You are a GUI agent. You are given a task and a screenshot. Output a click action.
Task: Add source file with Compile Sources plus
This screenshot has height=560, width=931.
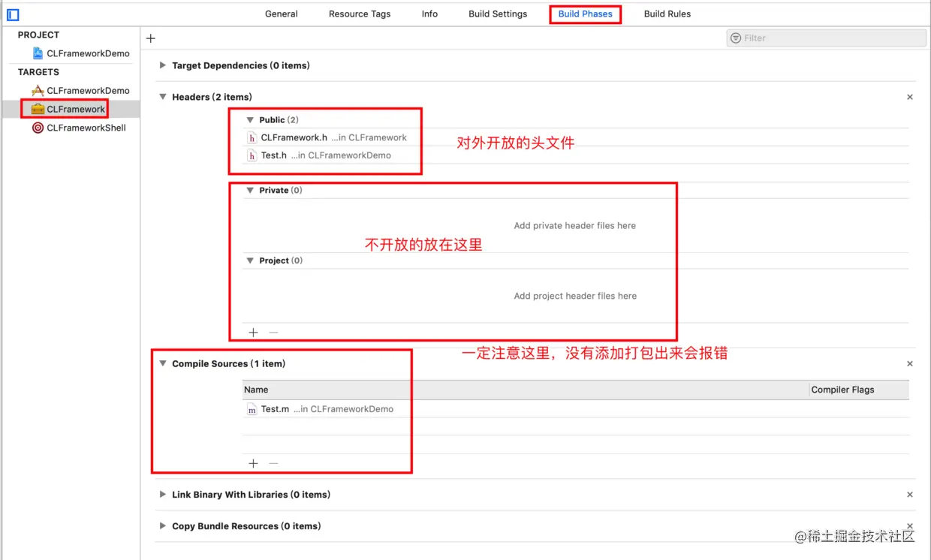coord(253,463)
